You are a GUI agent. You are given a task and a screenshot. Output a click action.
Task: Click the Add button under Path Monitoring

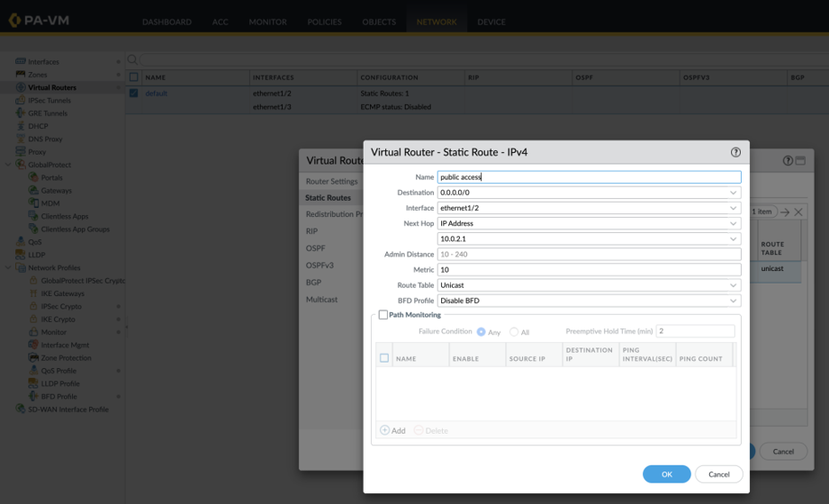click(x=392, y=430)
